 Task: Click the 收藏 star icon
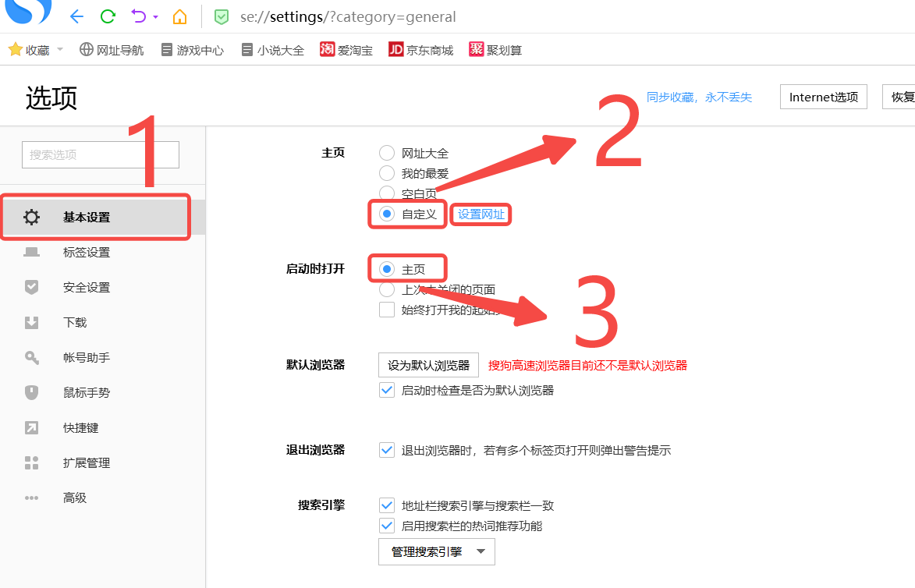pyautogui.click(x=15, y=50)
